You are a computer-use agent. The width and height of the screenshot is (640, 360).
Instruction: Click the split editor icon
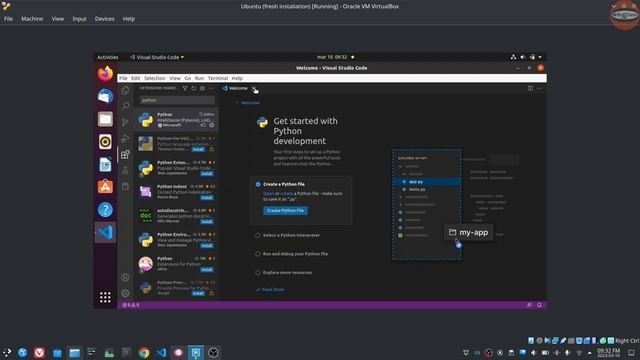click(530, 88)
